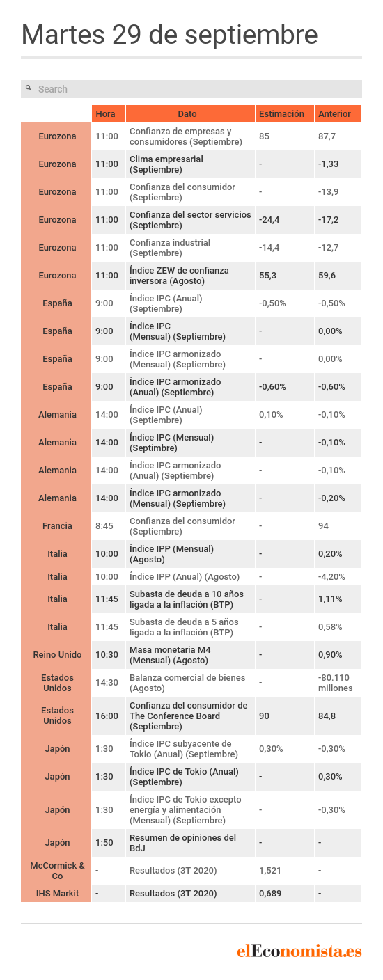Click the magnifier search icon
Image resolution: width=383 pixels, height=980 pixels.
[29, 88]
